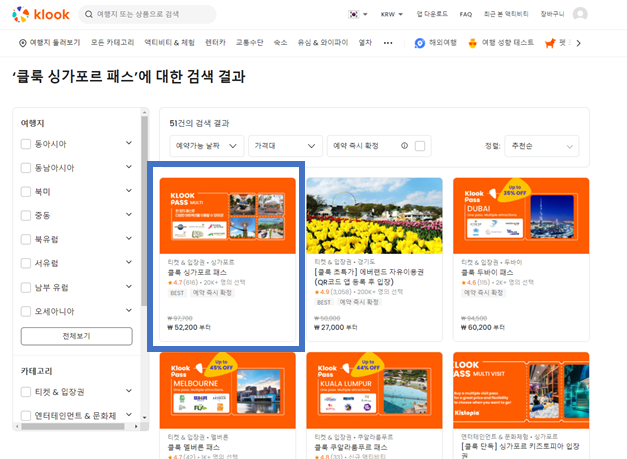The height and width of the screenshot is (459, 627).
Task: Open 열차 menu
Action: point(365,42)
